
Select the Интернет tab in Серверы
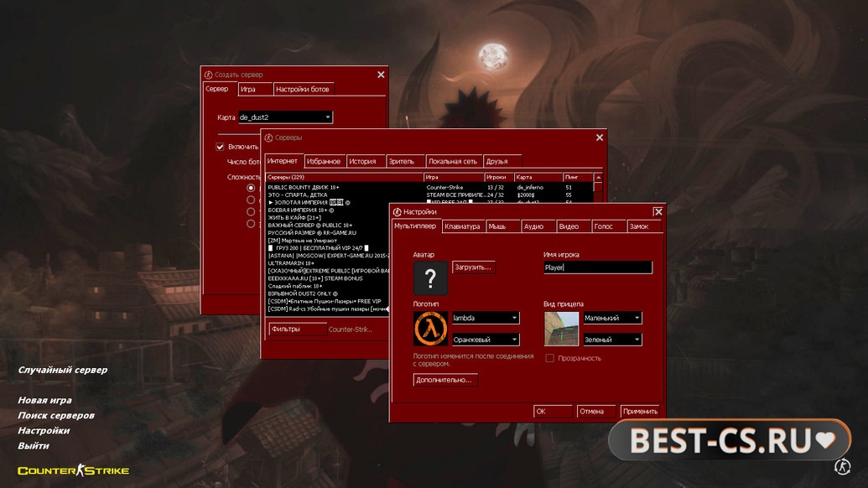(x=283, y=160)
